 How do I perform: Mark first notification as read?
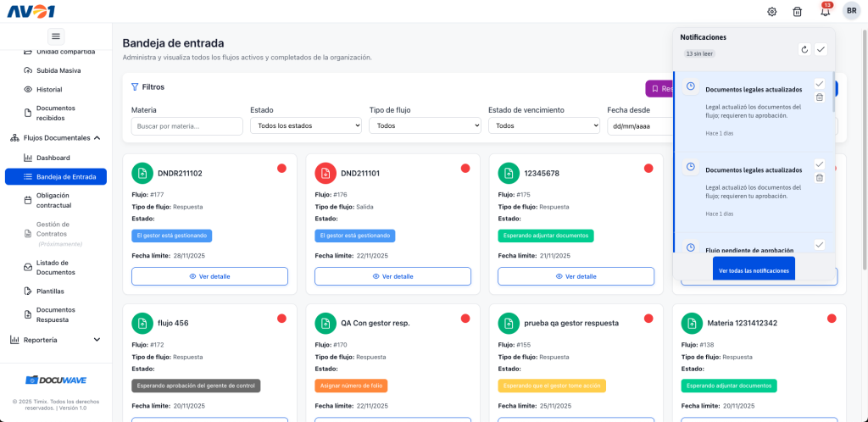(819, 83)
